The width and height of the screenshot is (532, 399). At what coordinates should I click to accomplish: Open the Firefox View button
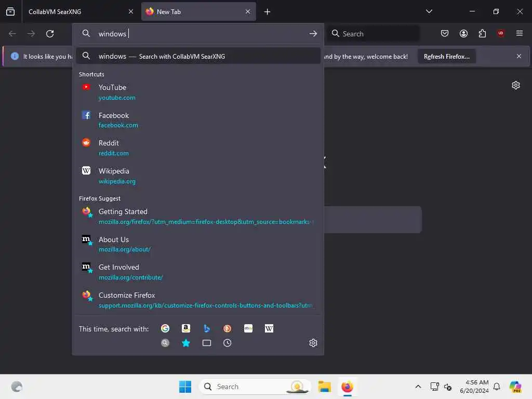coord(10,11)
